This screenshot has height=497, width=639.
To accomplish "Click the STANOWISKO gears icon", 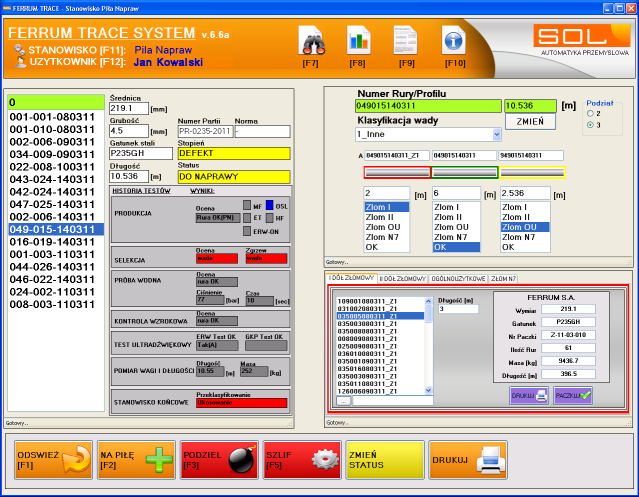I will point(19,50).
